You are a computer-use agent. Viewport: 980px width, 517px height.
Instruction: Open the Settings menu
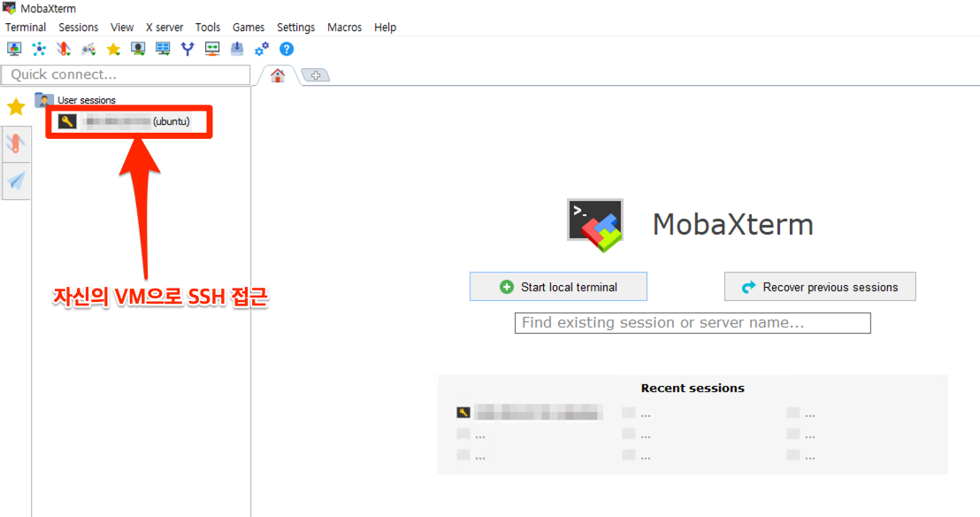295,27
